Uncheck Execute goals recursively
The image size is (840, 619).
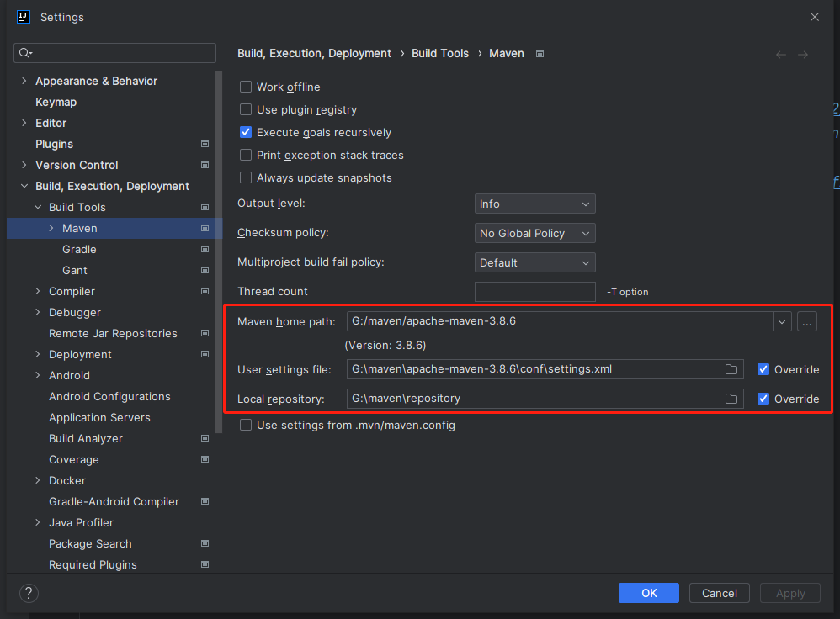tap(246, 132)
